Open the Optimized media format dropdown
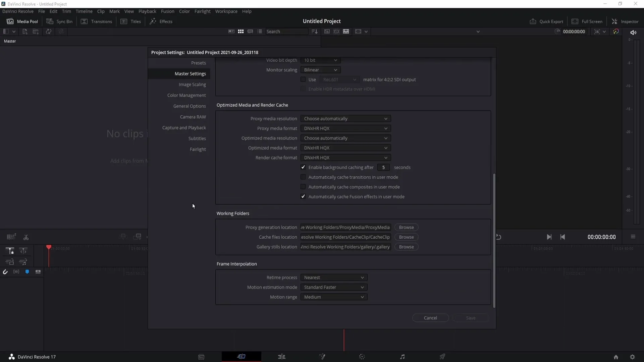Viewport: 644px width, 362px height. click(345, 147)
